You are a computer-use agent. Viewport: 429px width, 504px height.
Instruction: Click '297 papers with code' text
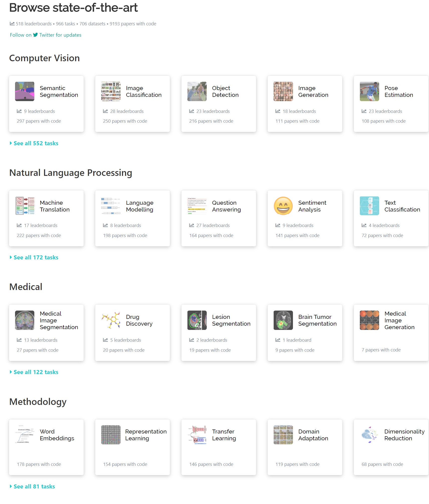tap(39, 121)
